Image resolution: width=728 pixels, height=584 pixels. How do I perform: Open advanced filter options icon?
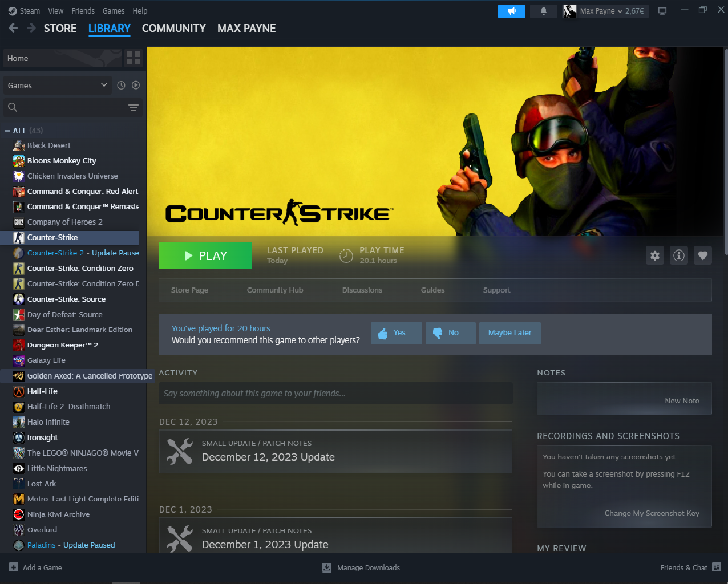[134, 107]
